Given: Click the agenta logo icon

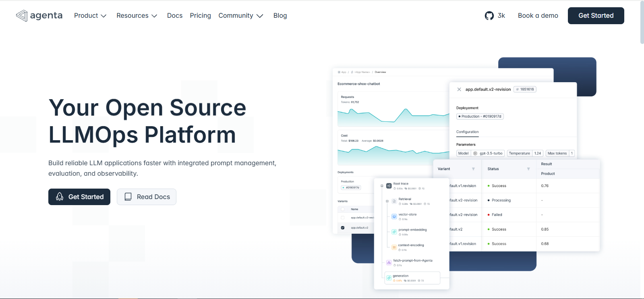Looking at the screenshot, I should pyautogui.click(x=22, y=16).
